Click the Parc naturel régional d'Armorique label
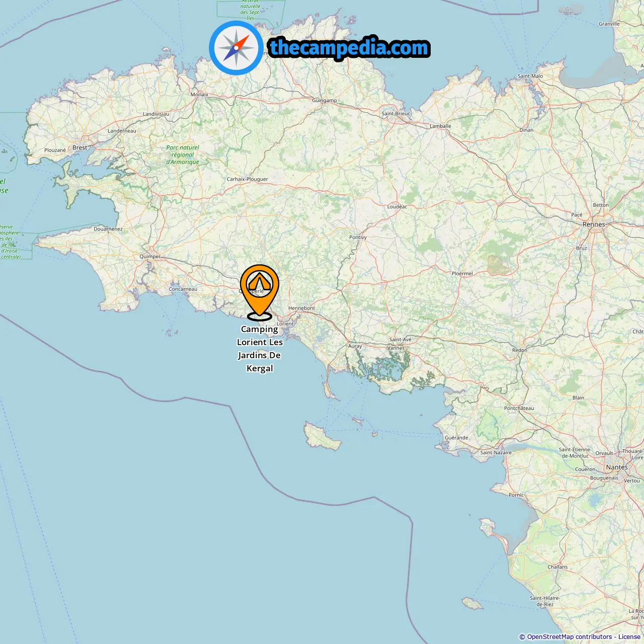The image size is (644, 644). click(183, 155)
